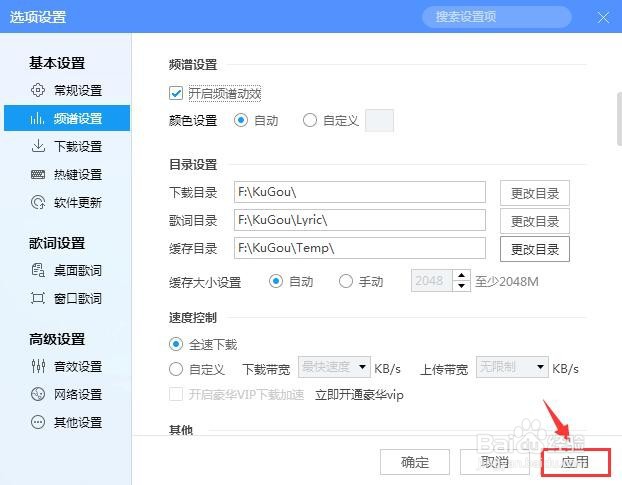Click 更改目录 for 下载目录
Image resolution: width=622 pixels, height=485 pixels.
[x=535, y=193]
